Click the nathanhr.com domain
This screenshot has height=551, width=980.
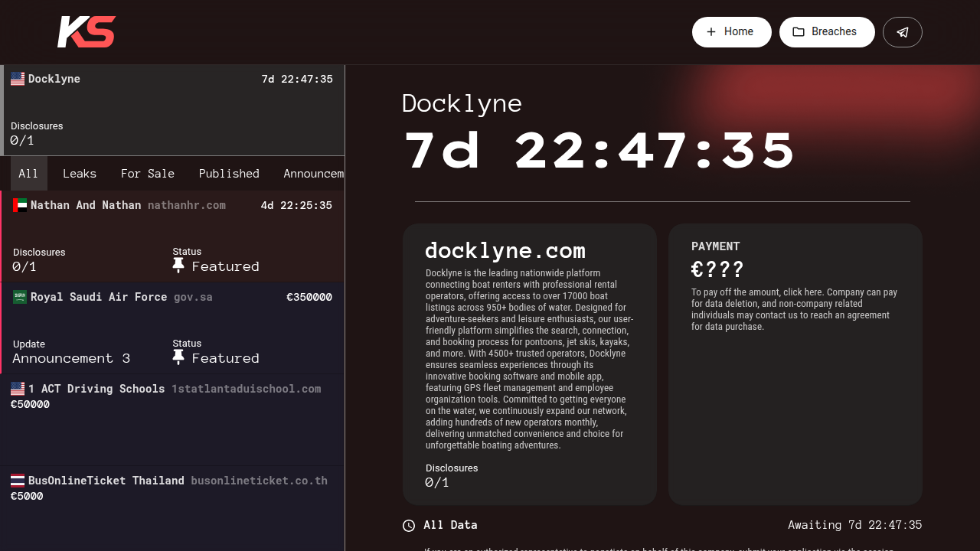coord(187,205)
